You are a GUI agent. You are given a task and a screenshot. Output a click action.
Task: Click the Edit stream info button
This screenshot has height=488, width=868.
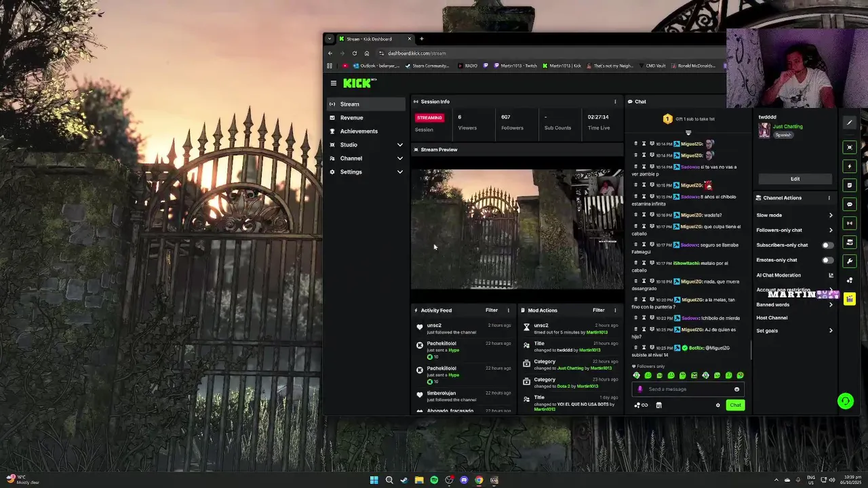click(795, 179)
